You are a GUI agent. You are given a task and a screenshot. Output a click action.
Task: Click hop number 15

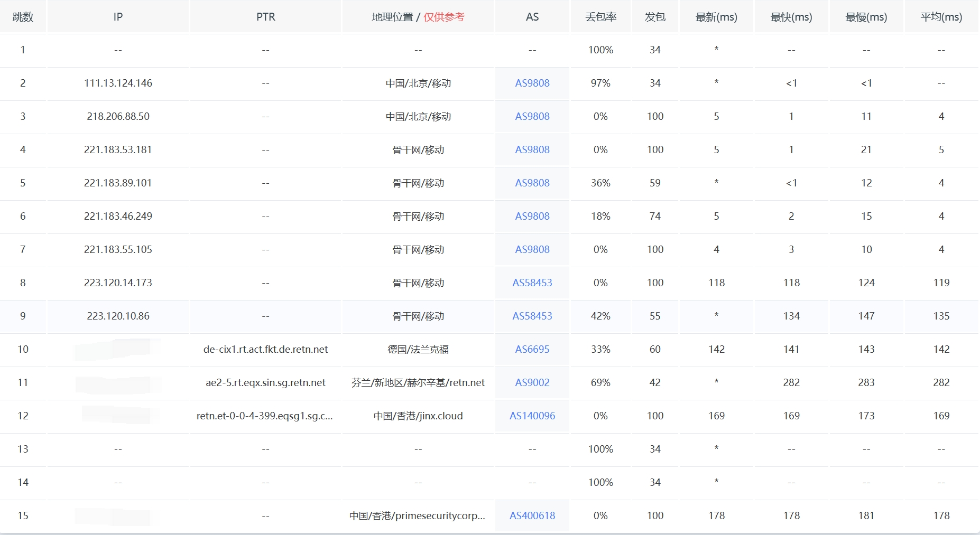pos(23,515)
